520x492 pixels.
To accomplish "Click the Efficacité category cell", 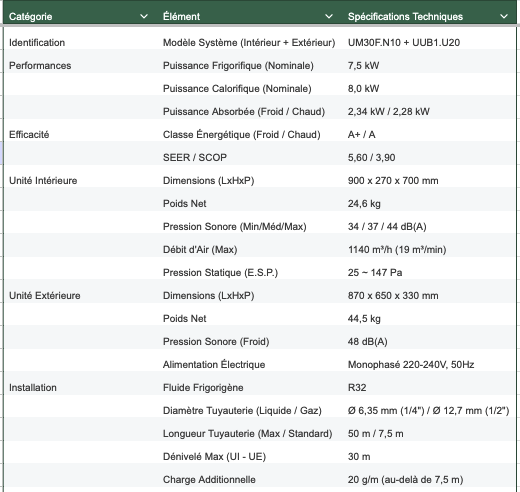I will pos(80,135).
